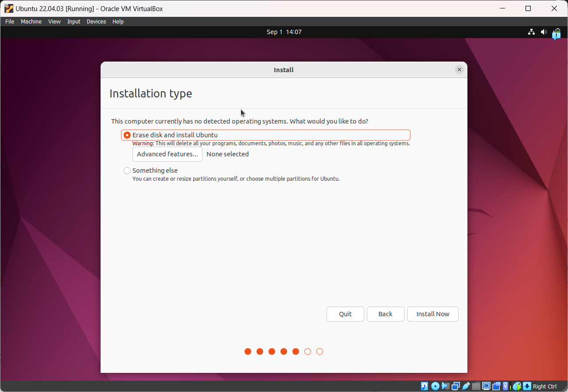This screenshot has width=568, height=392.
Task: Click the audio indicator in VirtualBox status bar
Action: click(x=445, y=386)
